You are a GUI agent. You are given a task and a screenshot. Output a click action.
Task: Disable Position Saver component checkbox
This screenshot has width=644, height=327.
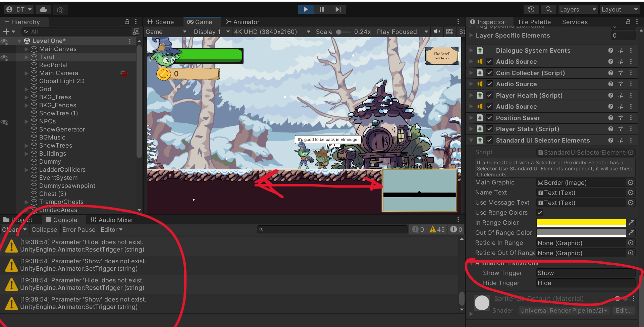490,118
